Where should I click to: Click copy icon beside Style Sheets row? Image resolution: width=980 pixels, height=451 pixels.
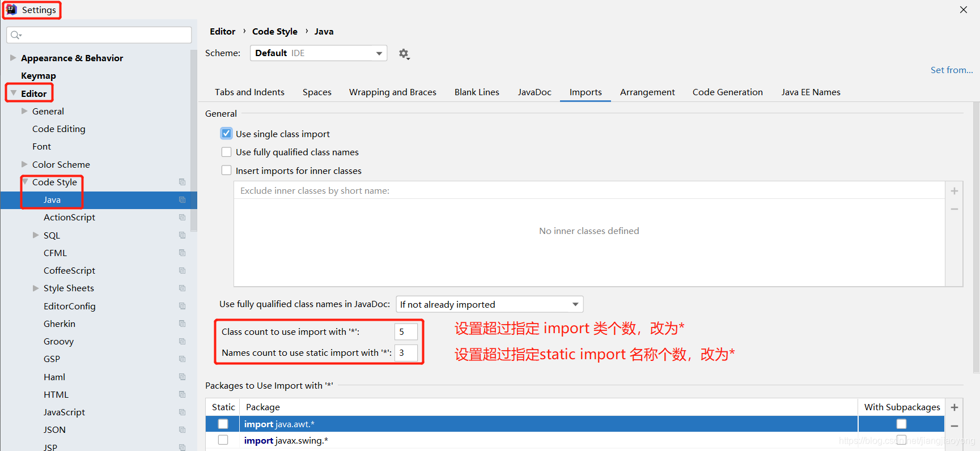[182, 288]
